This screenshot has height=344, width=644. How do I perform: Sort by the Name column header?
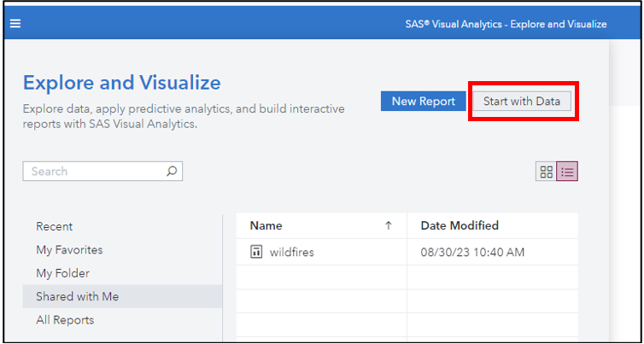(266, 226)
